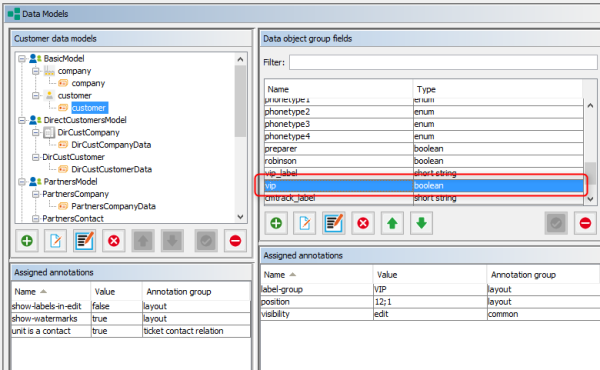Select the PartnersCompanyData tree item

point(113,206)
